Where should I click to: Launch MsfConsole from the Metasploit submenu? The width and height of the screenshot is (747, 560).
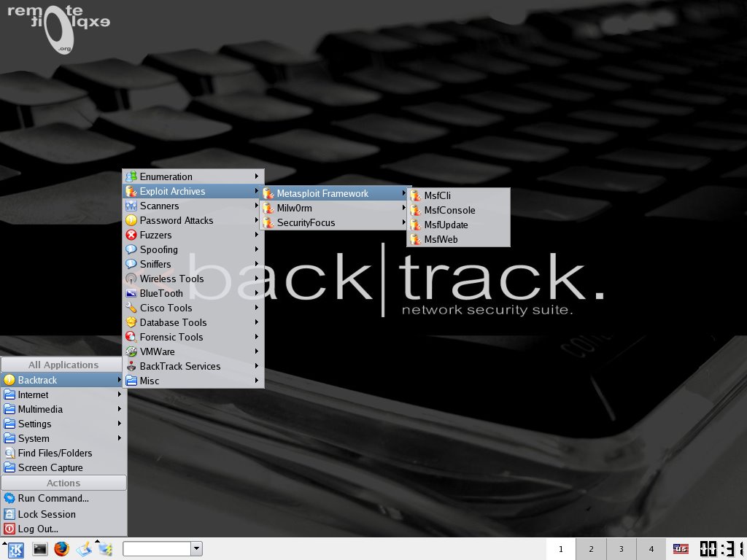click(x=458, y=210)
